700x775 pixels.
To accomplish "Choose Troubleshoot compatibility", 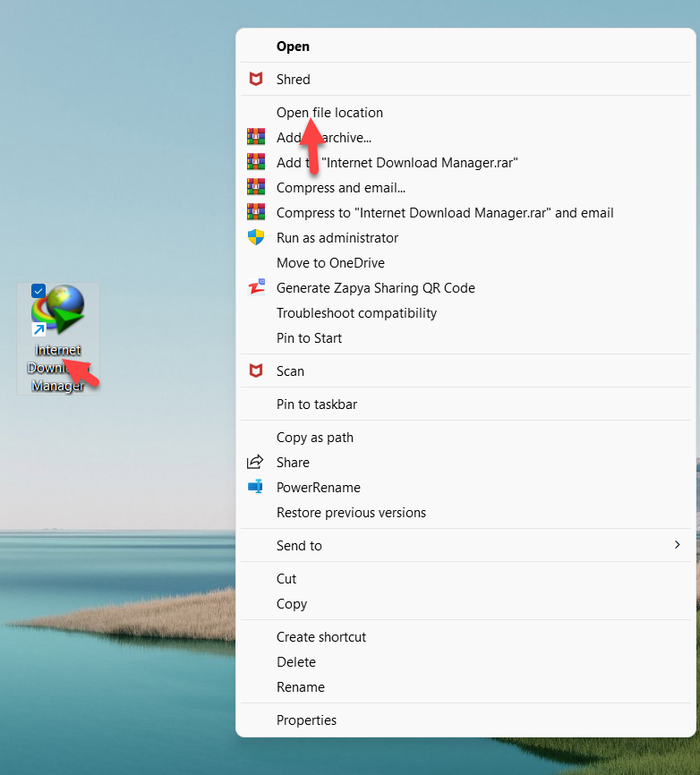I will click(x=356, y=313).
